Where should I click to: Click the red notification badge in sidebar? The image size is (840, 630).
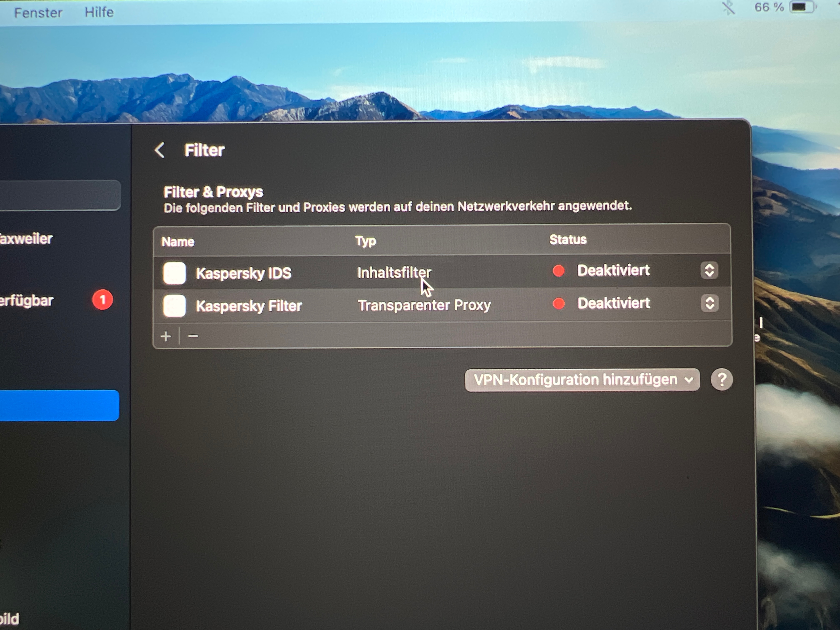(102, 300)
